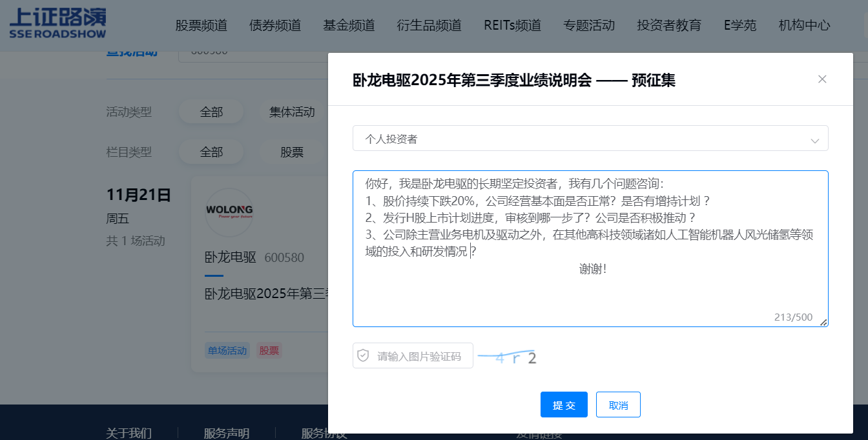868x440 pixels.
Task: Open 衍生品频道 in top navigation
Action: (x=429, y=26)
